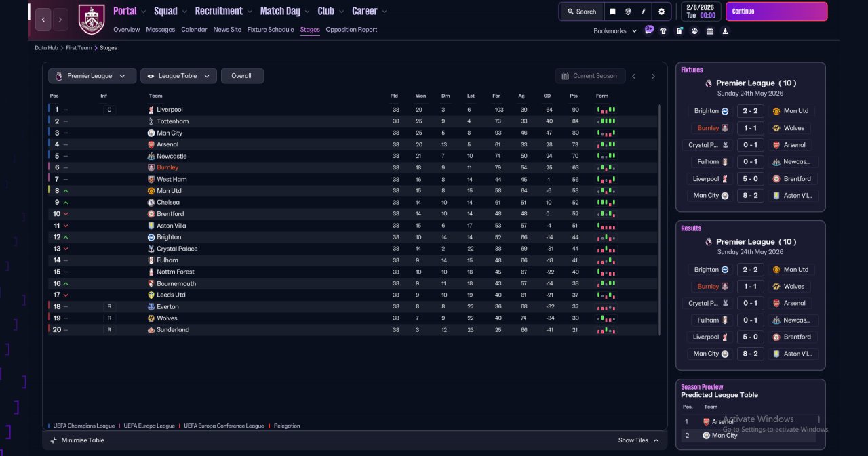Expand the Club menu chevron
Screen dimensions: 868x456
click(341, 12)
